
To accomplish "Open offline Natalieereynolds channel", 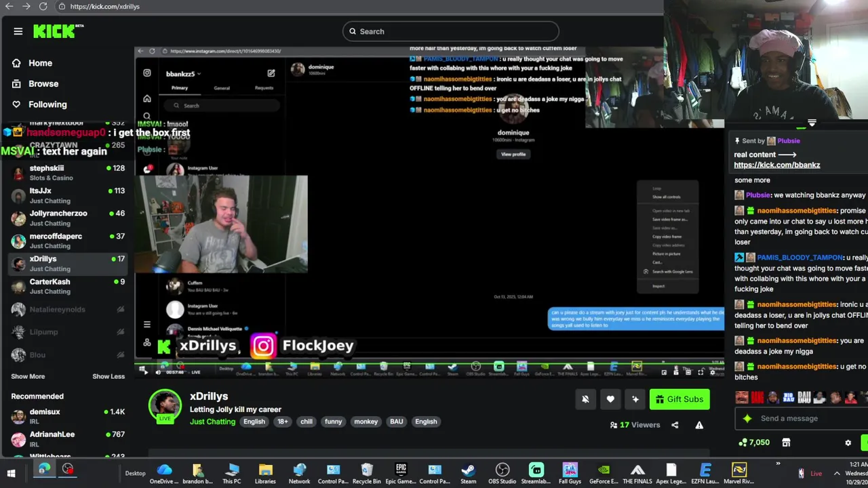I will click(68, 309).
